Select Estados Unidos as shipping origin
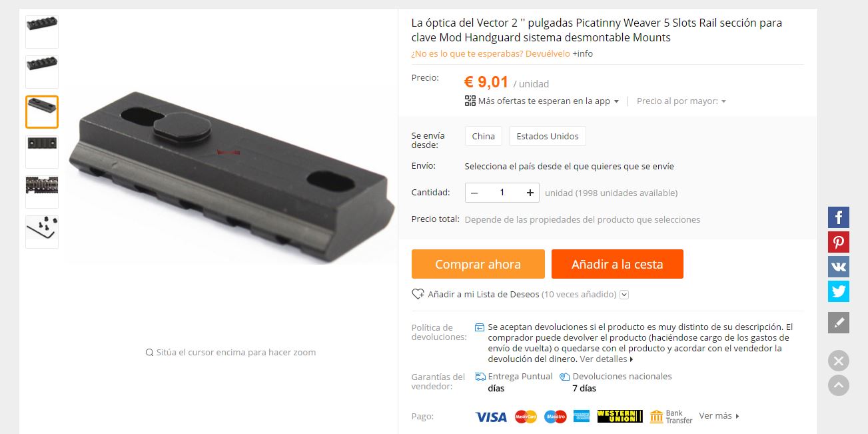The image size is (868, 434). [x=548, y=136]
